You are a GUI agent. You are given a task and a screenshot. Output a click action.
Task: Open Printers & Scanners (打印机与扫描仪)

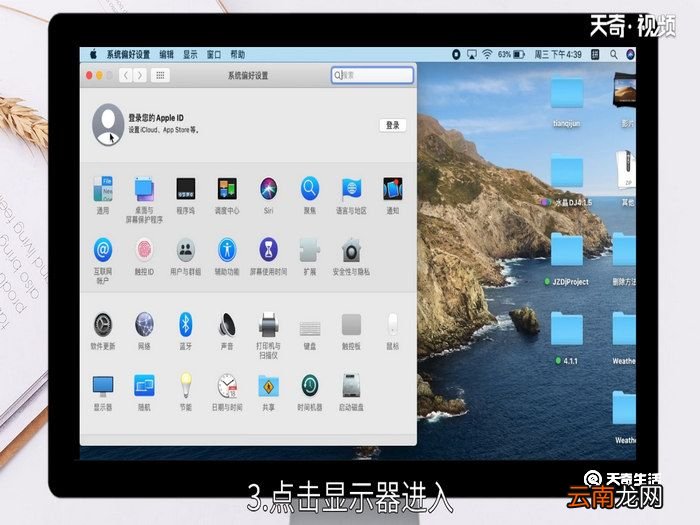(x=268, y=325)
